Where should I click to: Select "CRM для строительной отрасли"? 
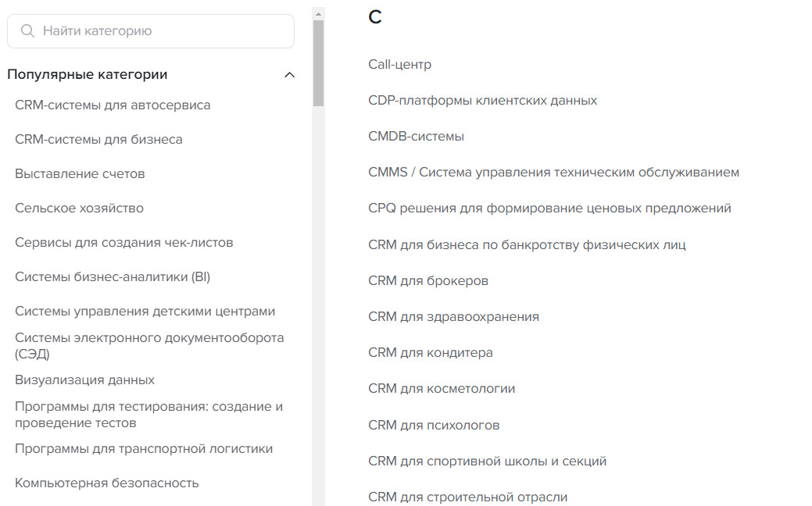[x=467, y=497]
